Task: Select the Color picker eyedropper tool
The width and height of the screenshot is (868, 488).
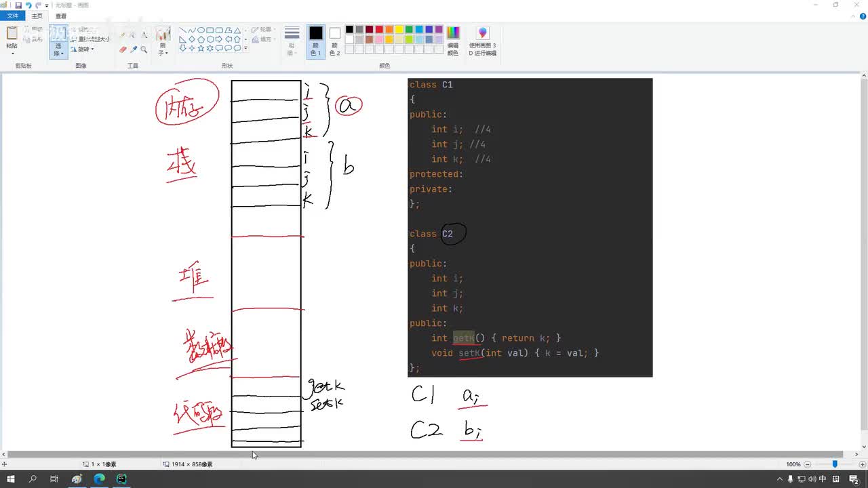Action: [133, 49]
